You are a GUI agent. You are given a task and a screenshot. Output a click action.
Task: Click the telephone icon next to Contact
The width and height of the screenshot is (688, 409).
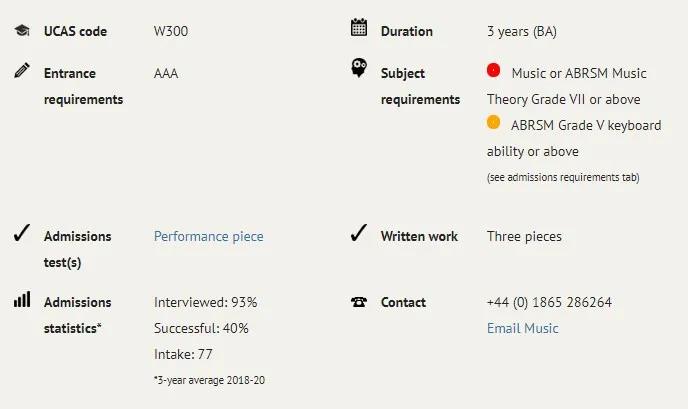click(359, 302)
